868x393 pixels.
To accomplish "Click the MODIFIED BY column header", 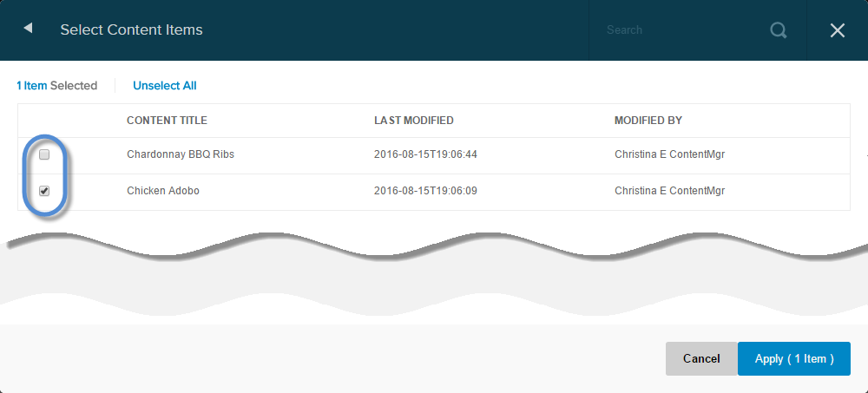I will click(648, 121).
